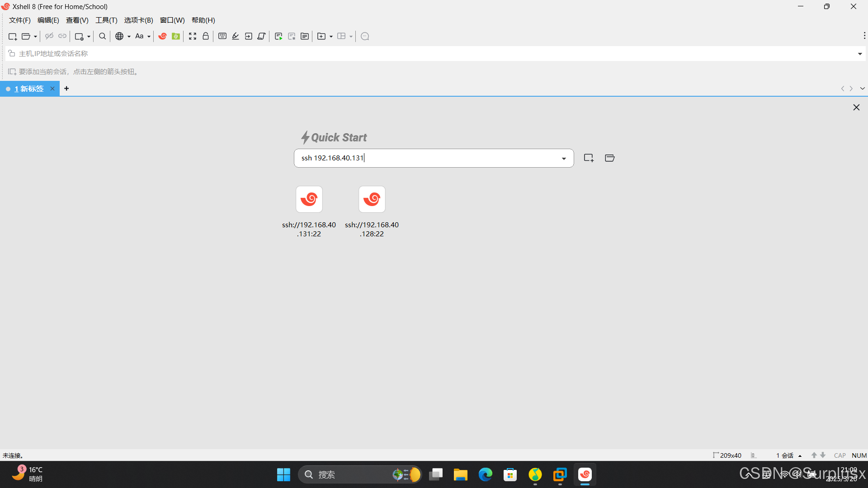Screen dimensions: 868x488
Task: Add a new tab with plus button
Action: pyautogui.click(x=66, y=89)
